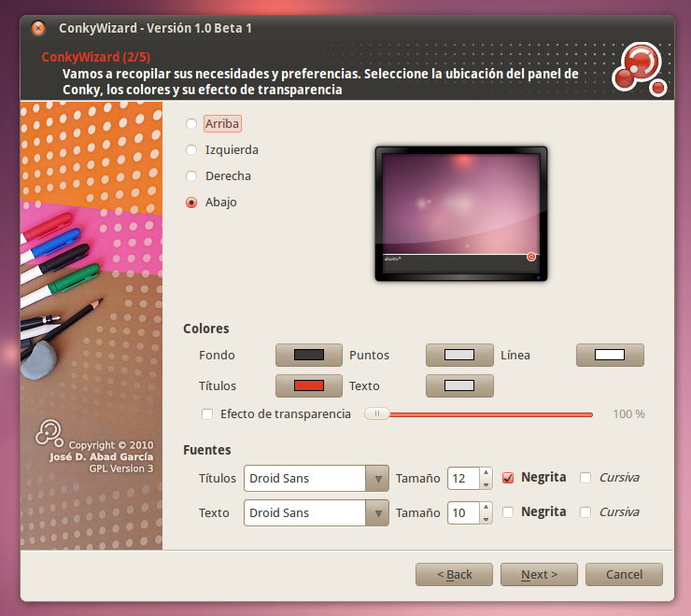Click the ConkyWizard (2/5) step title
This screenshot has height=616, width=691.
click(95, 57)
